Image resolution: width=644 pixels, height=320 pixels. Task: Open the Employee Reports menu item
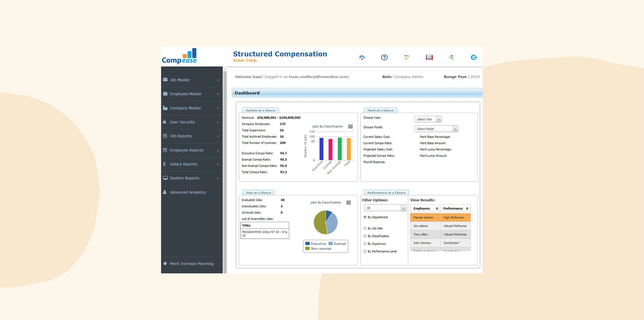click(x=192, y=150)
